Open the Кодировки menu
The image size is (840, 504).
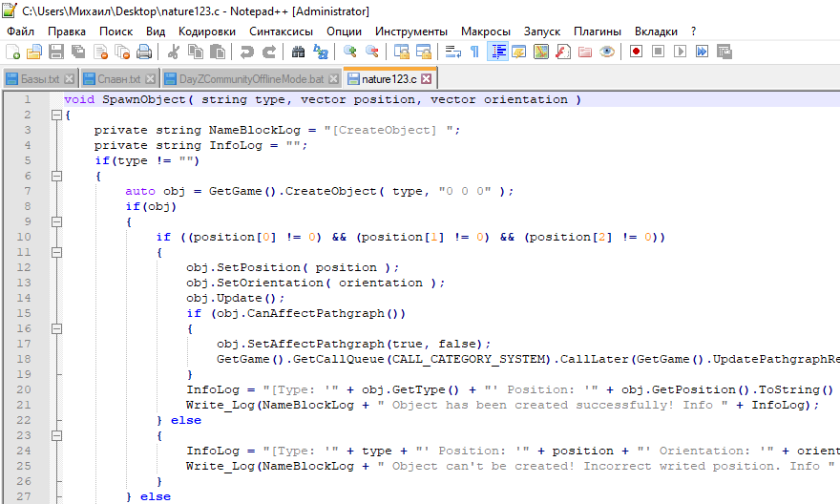point(207,31)
